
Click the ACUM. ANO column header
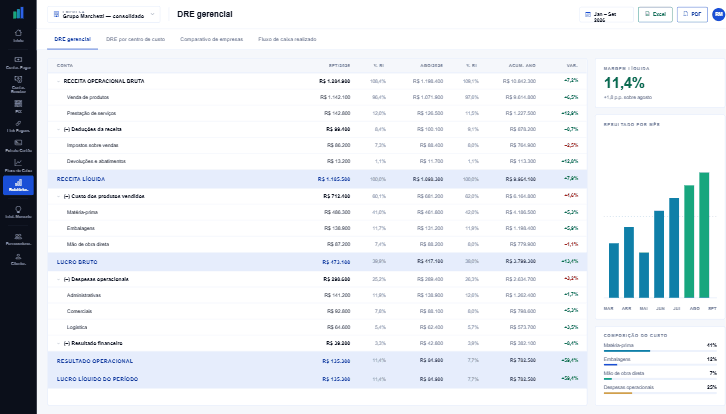point(522,66)
